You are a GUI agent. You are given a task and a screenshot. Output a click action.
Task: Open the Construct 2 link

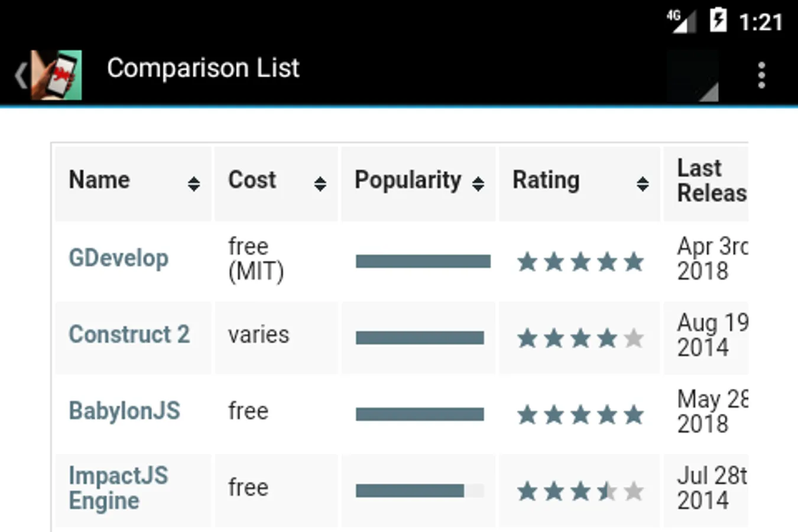tap(129, 335)
